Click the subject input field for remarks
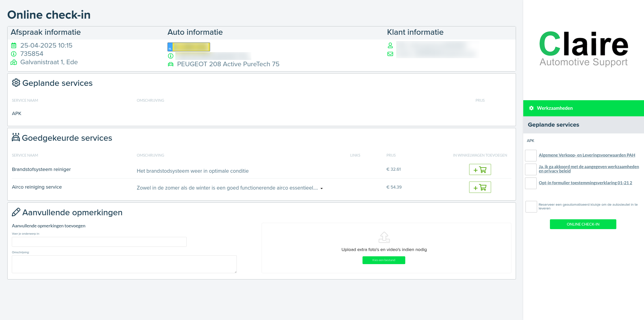644x320 pixels. [99, 242]
